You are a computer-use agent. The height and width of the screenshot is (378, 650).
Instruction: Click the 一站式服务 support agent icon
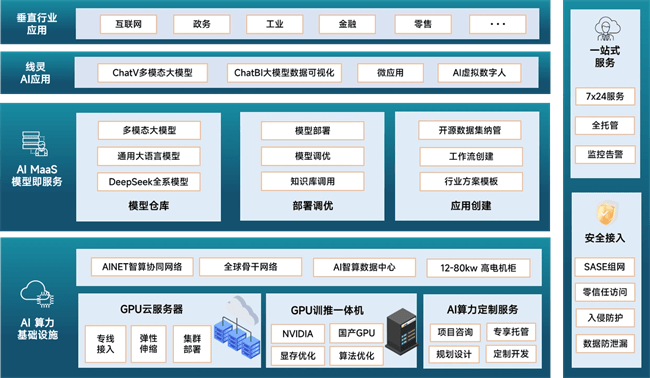tap(607, 29)
